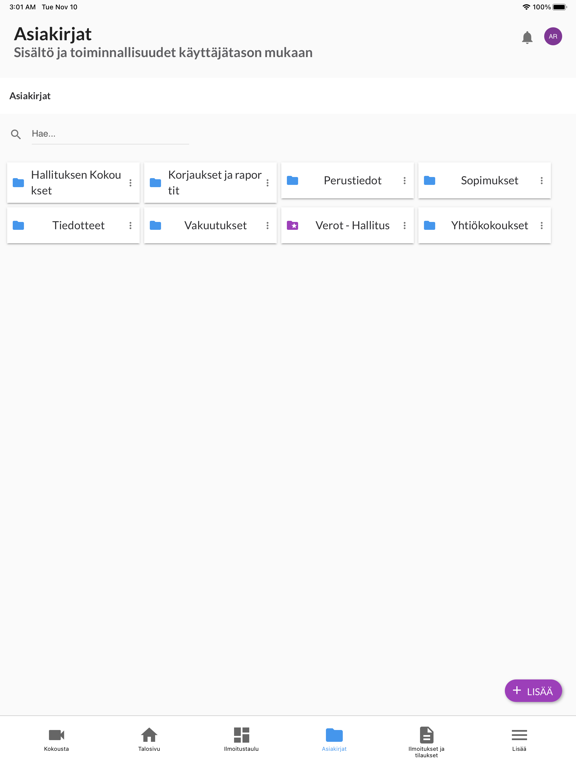
Task: Open the Vakuutukset folder name
Action: tap(215, 225)
